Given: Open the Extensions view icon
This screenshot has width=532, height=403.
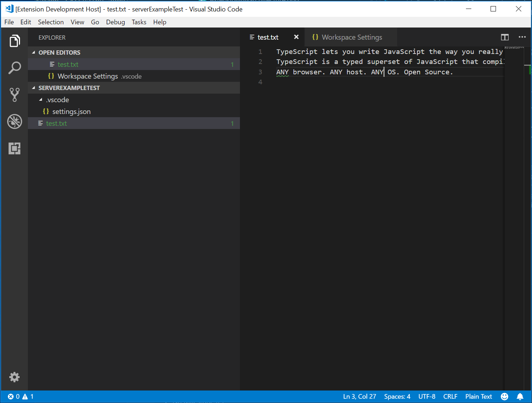Looking at the screenshot, I should click(14, 148).
